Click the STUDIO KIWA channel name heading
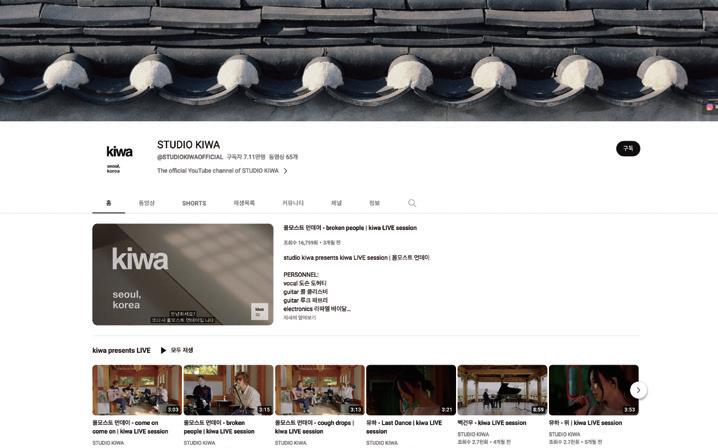This screenshot has width=718, height=448. click(189, 145)
